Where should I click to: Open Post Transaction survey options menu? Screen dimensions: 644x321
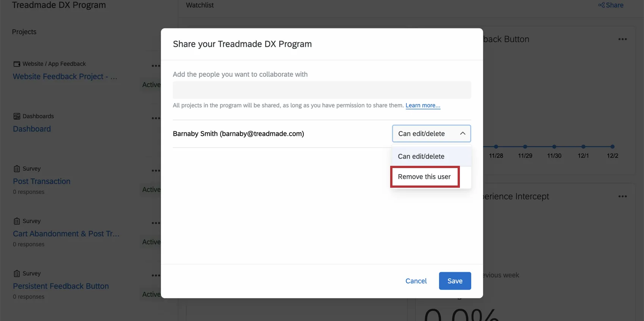pos(156,171)
